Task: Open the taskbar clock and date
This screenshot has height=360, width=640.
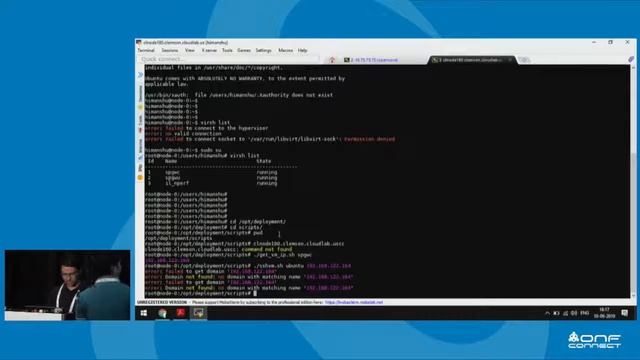Action: click(604, 313)
